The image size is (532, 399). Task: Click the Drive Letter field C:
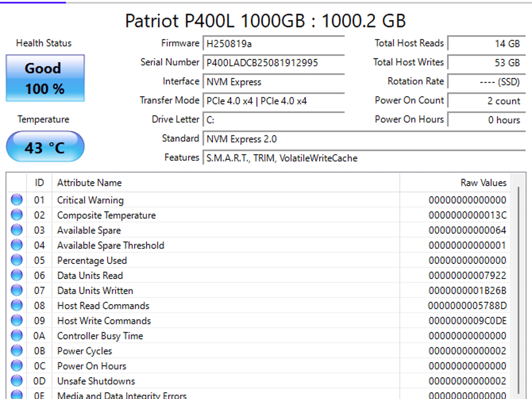point(274,119)
